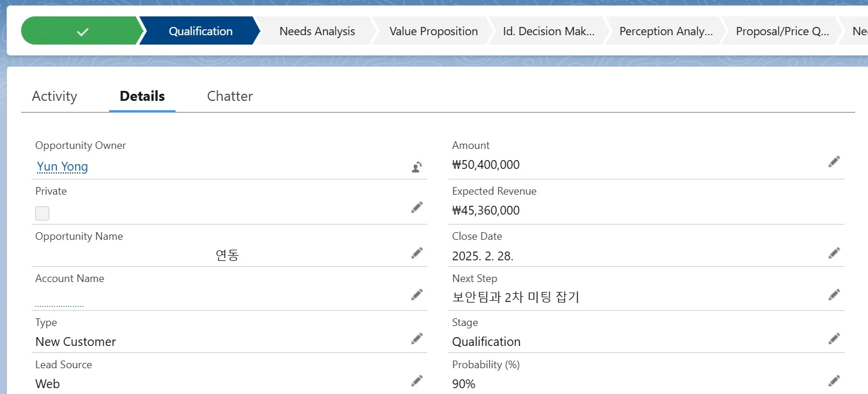This screenshot has height=394, width=868.
Task: Edit Next Step using the pencil icon
Action: point(834,294)
